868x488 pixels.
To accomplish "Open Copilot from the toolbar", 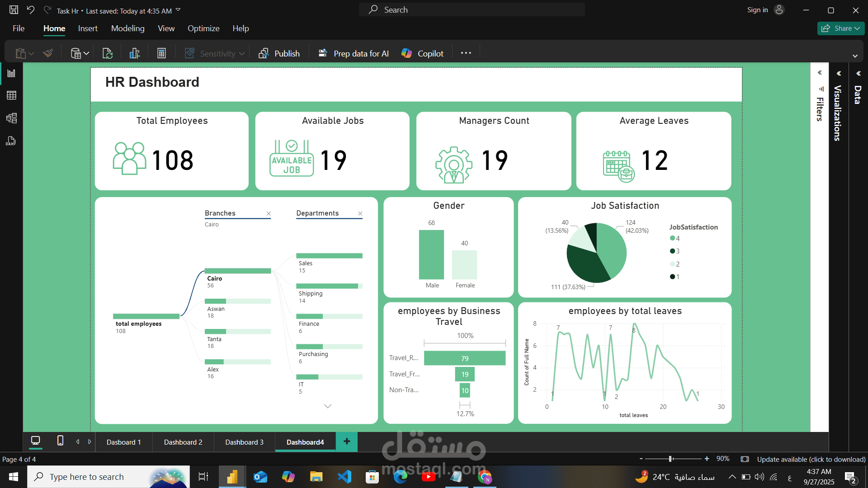I will click(422, 53).
